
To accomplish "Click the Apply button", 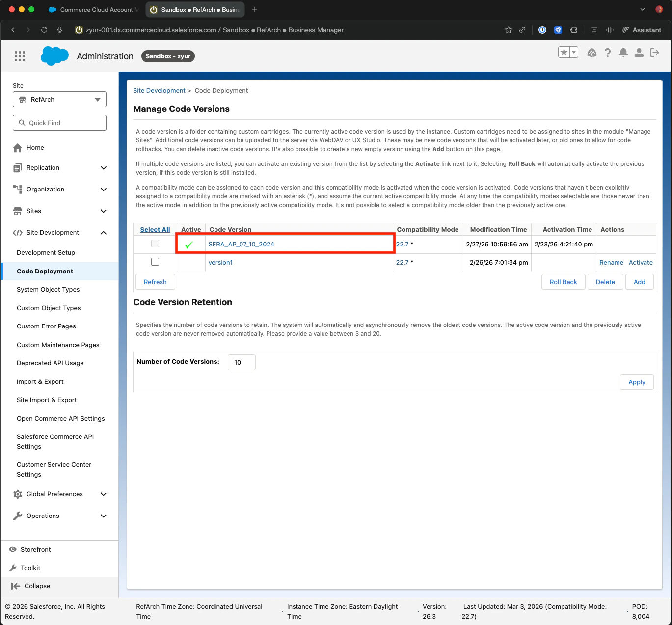I will click(x=637, y=382).
